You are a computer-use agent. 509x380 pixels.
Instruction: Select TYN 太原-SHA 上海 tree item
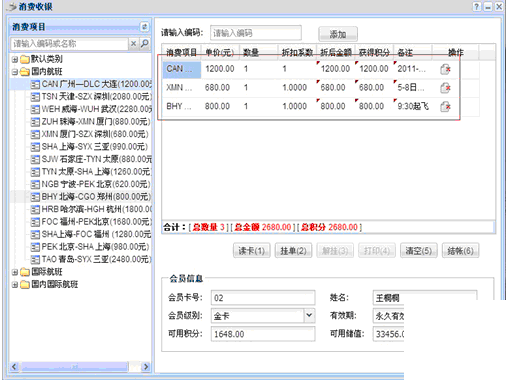(x=97, y=172)
